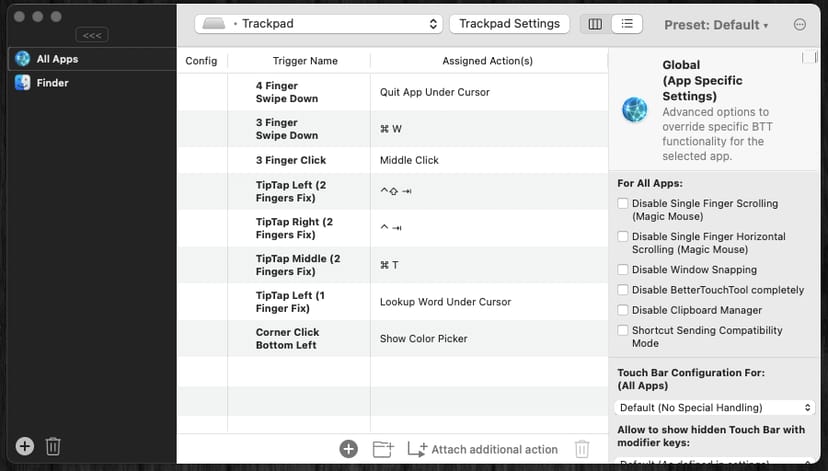
Task: Toggle Disable Clipboard Manager checkbox
Action: [x=623, y=310]
